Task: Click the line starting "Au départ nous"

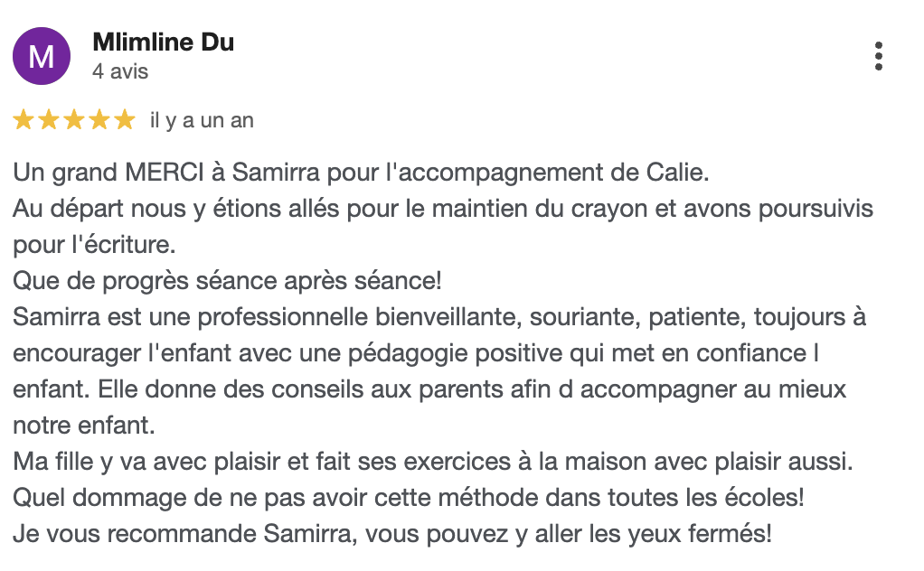Action: pos(443,209)
